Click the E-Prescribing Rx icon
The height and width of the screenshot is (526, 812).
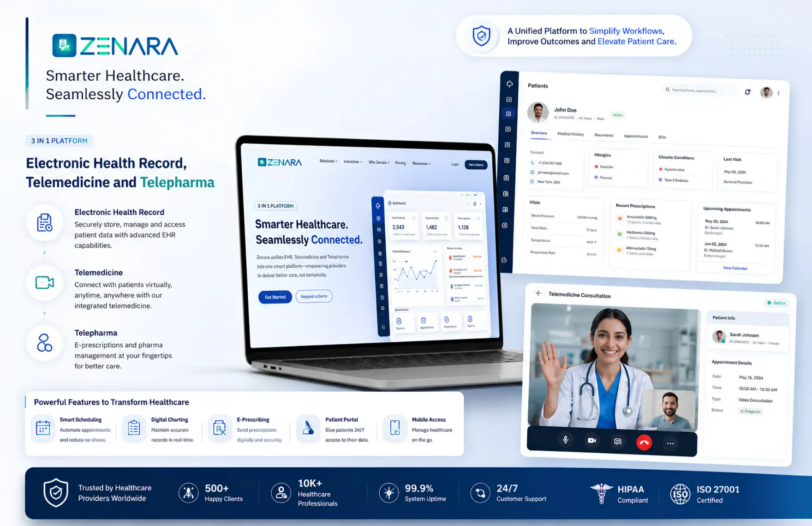click(x=220, y=428)
